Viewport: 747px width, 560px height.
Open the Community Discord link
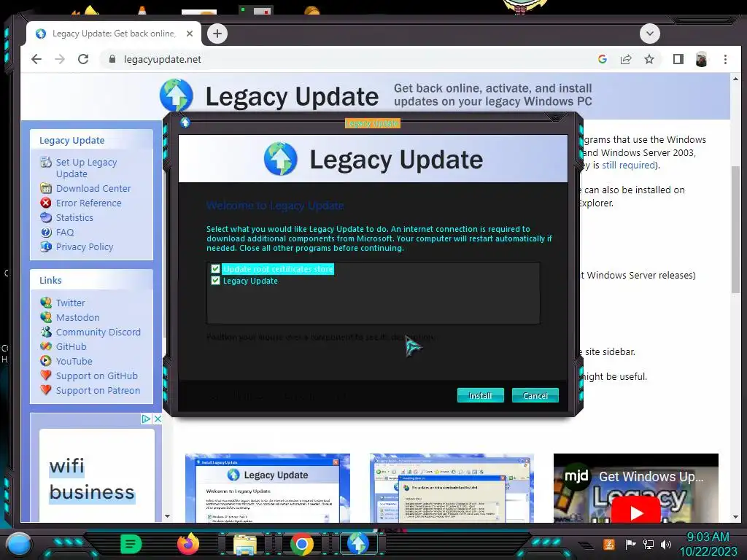coord(98,332)
